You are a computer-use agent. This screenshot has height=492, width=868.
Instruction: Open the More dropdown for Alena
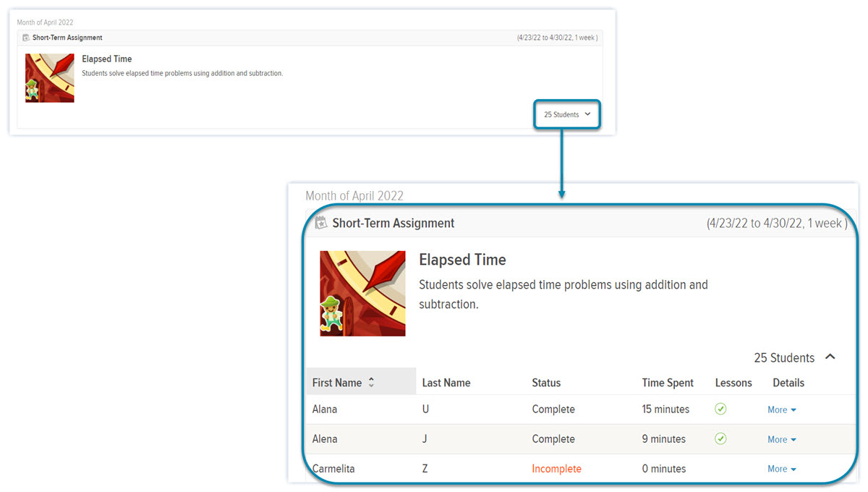pos(781,439)
